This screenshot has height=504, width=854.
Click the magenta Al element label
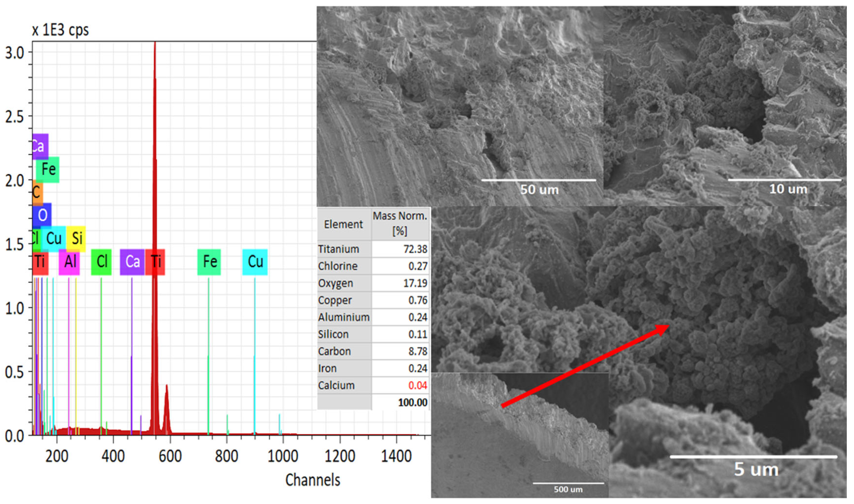(69, 262)
